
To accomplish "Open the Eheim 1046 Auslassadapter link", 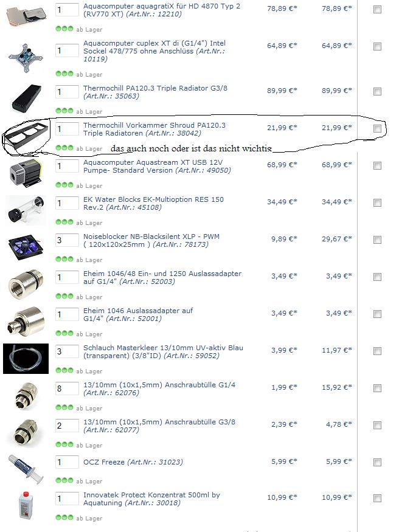I will pos(138,314).
